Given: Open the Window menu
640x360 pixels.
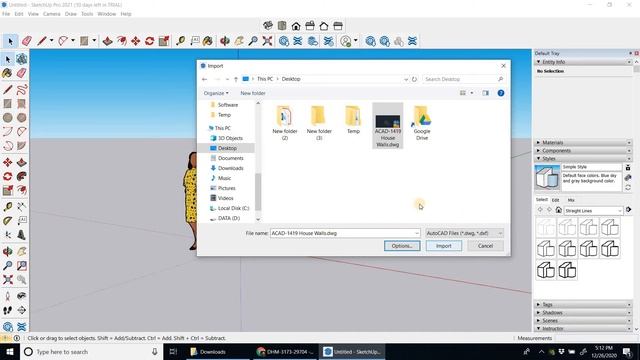Looking at the screenshot, I should click(x=107, y=14).
